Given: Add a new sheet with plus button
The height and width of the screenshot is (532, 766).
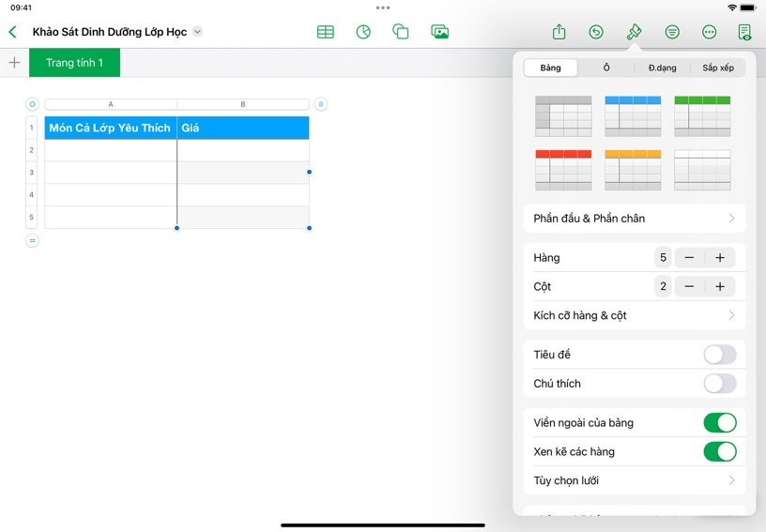Looking at the screenshot, I should (14, 63).
